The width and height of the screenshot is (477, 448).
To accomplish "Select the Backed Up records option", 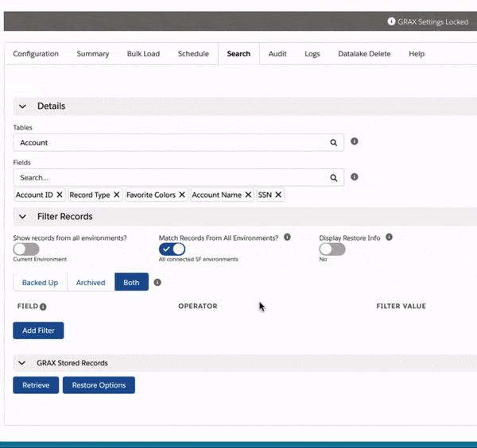I will [x=41, y=282].
